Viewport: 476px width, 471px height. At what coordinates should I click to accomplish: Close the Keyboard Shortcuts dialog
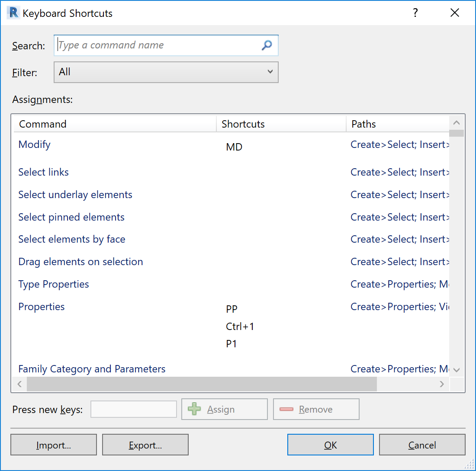(455, 13)
